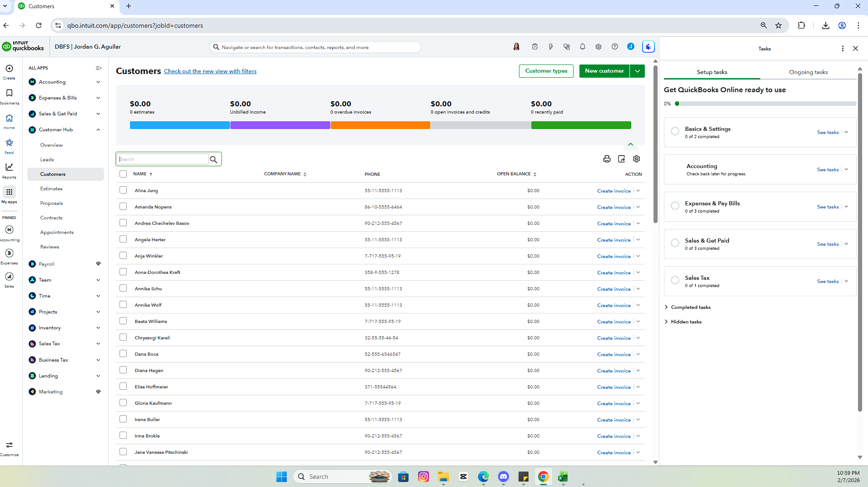Viewport: 868px width, 487px height.
Task: Open pinned Sales icon in the rail
Action: point(9,276)
